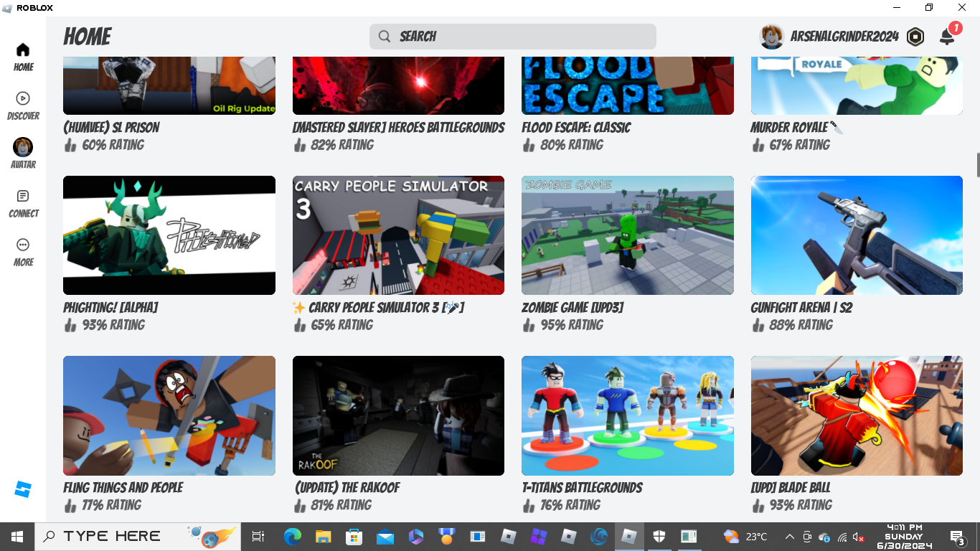
Task: Click thumbs-up icon under T-Titans Battlegrounds
Action: 529,505
